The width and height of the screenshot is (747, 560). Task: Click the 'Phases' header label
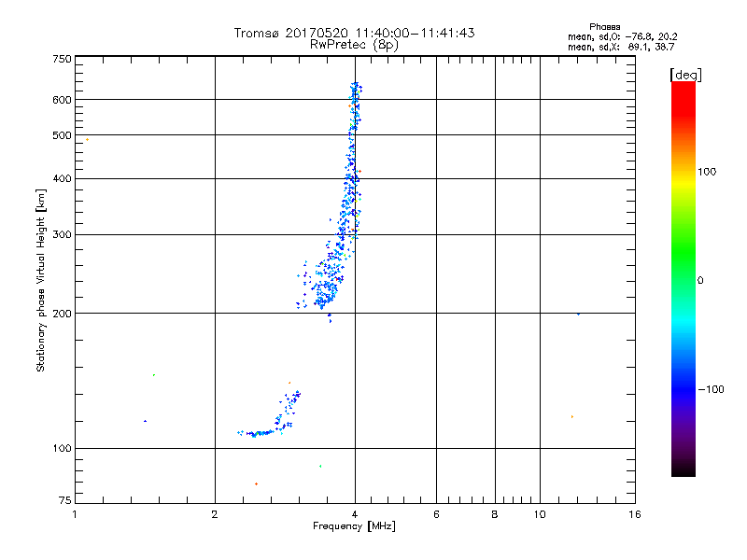click(604, 27)
